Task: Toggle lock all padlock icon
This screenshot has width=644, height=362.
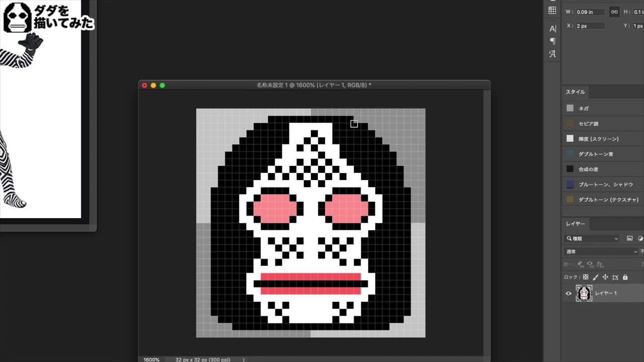Action: (x=625, y=277)
